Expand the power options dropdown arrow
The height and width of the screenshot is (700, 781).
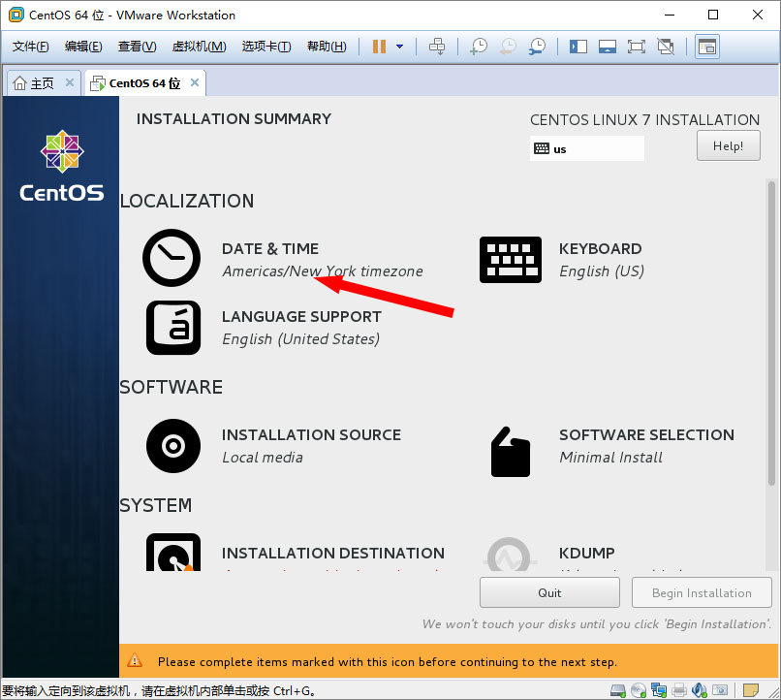click(x=399, y=47)
